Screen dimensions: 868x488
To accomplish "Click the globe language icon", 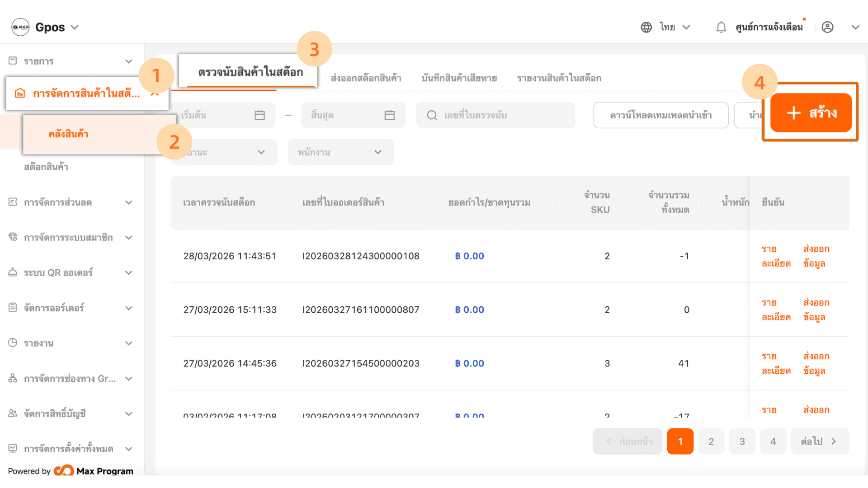I will click(646, 27).
